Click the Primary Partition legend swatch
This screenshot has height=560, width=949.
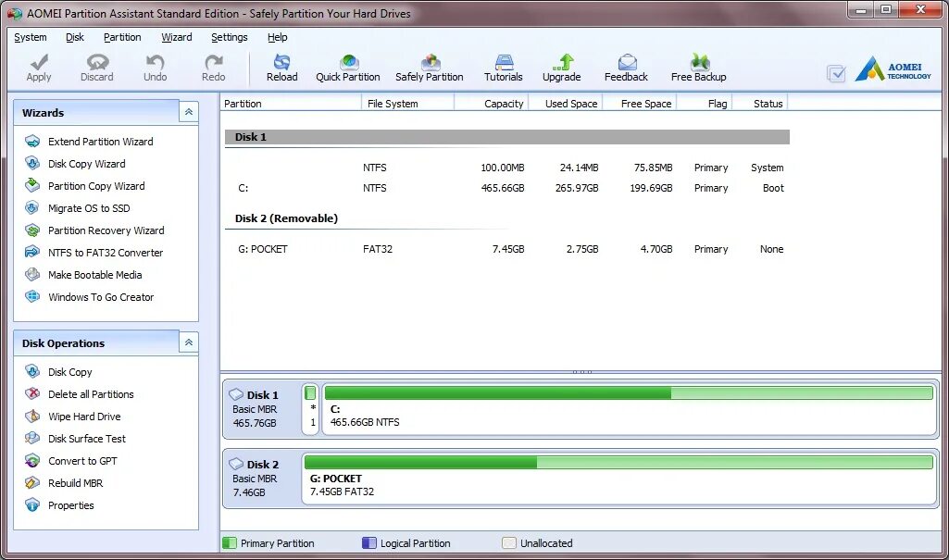click(230, 543)
